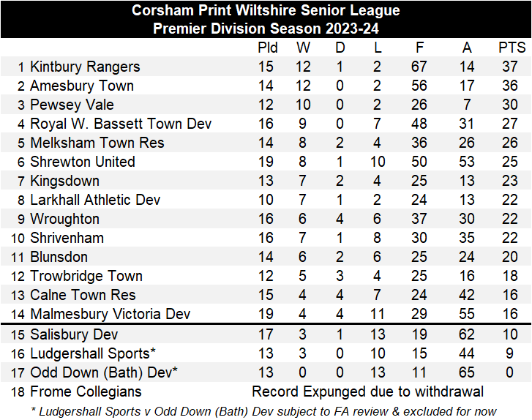Click the Larkhall Athletic Dev team name
The height and width of the screenshot is (420, 532).
(x=95, y=200)
